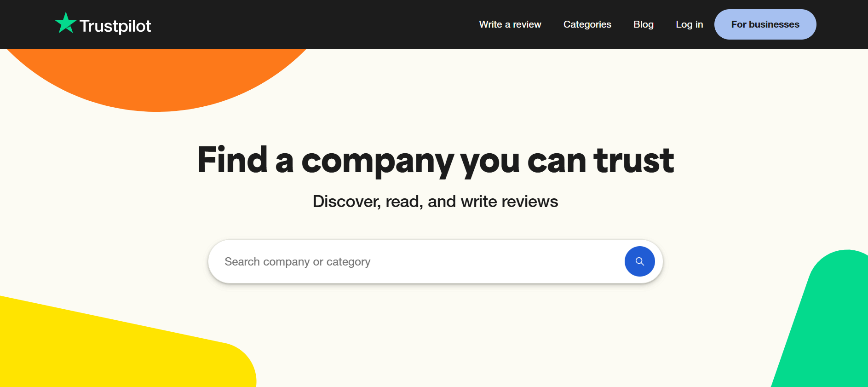Screen dimensions: 868x387
Task: Sign in by clicking Log in
Action: (689, 24)
